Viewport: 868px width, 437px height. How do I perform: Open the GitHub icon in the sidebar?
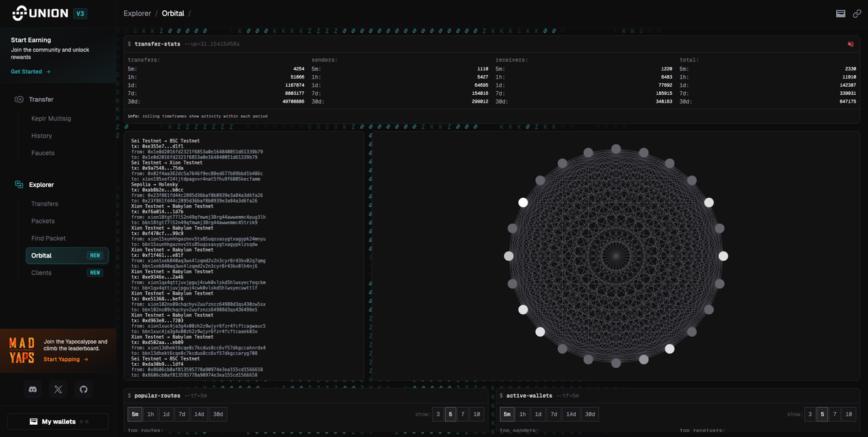coord(83,389)
